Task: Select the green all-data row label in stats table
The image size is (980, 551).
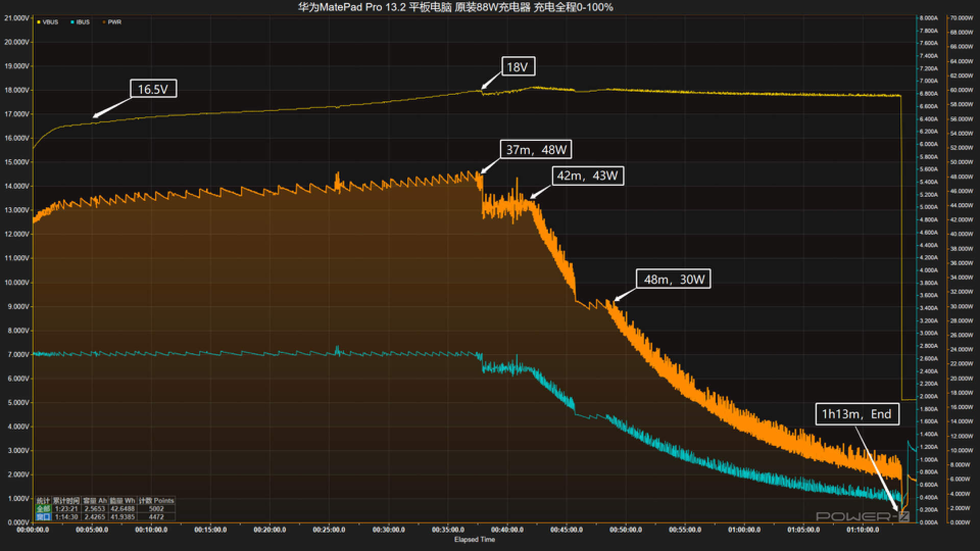Action: (x=43, y=509)
